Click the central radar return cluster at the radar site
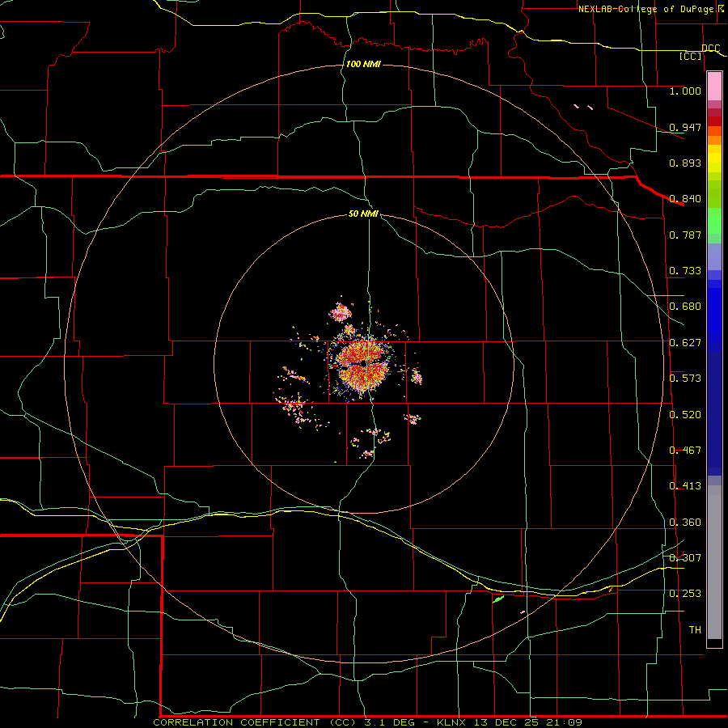 pyautogui.click(x=362, y=364)
